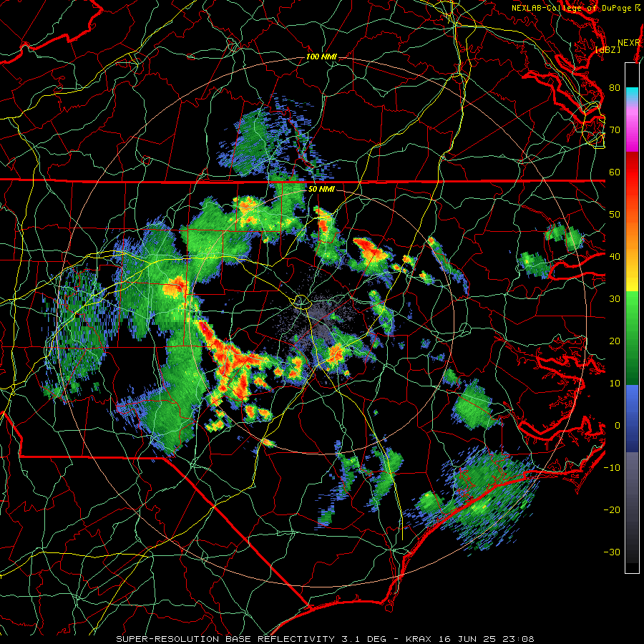
Task: Click the red band of the colorbar
Action: [x=632, y=172]
